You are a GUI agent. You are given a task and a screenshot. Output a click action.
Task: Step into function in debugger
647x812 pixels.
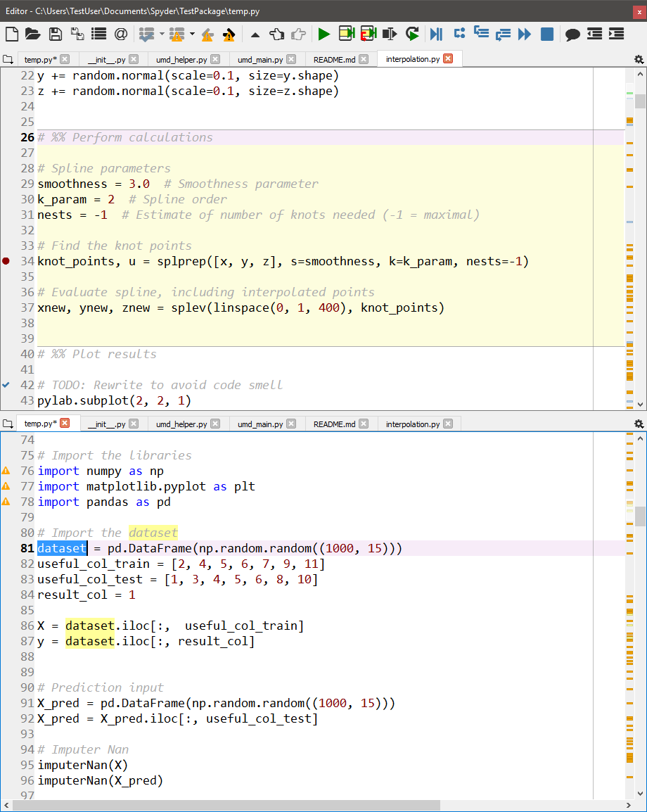pos(481,33)
